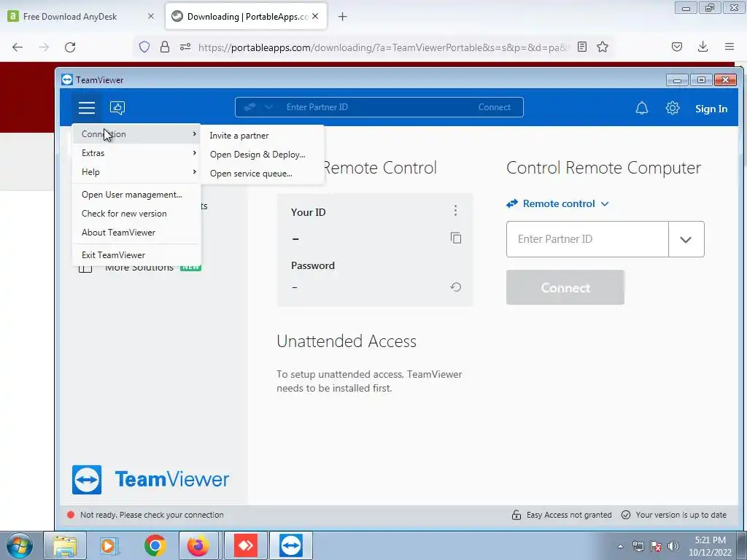This screenshot has width=747, height=560.
Task: Click the site security padlock icon
Action: click(x=165, y=47)
